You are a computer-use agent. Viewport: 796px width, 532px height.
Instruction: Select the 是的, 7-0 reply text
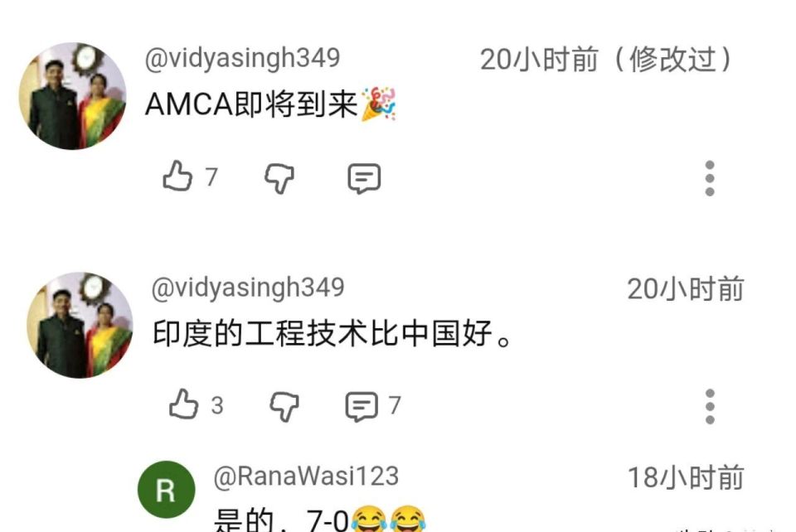pyautogui.click(x=319, y=518)
